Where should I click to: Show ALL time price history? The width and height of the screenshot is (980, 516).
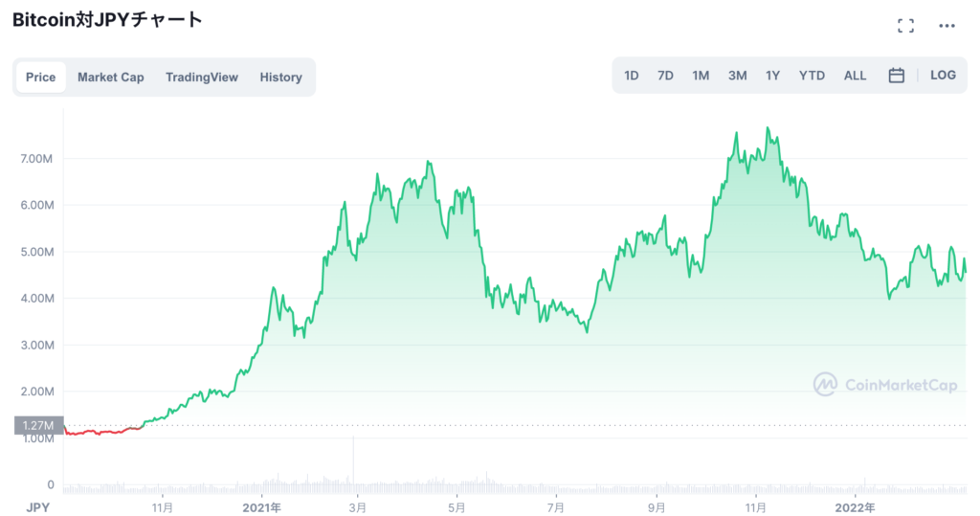click(x=855, y=76)
